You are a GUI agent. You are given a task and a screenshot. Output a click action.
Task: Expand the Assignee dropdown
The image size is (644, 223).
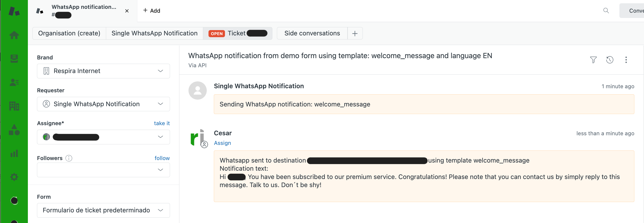[103, 137]
